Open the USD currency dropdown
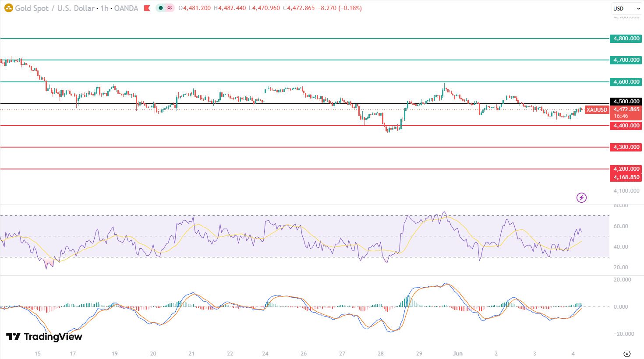 pyautogui.click(x=626, y=8)
